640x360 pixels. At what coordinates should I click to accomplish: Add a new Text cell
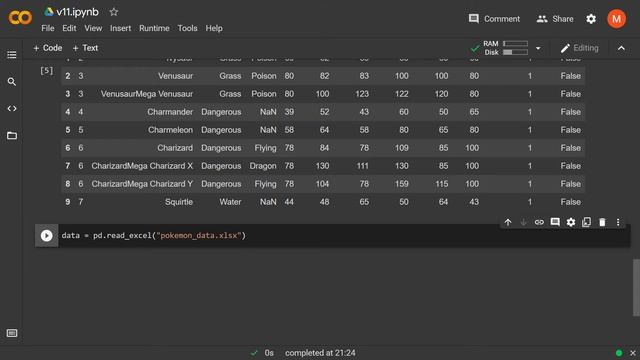coord(85,48)
